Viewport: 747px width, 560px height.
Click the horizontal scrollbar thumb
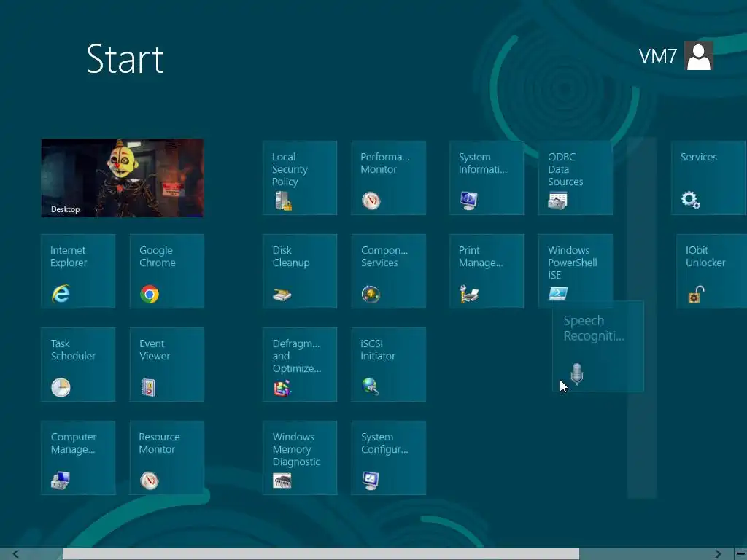point(321,554)
